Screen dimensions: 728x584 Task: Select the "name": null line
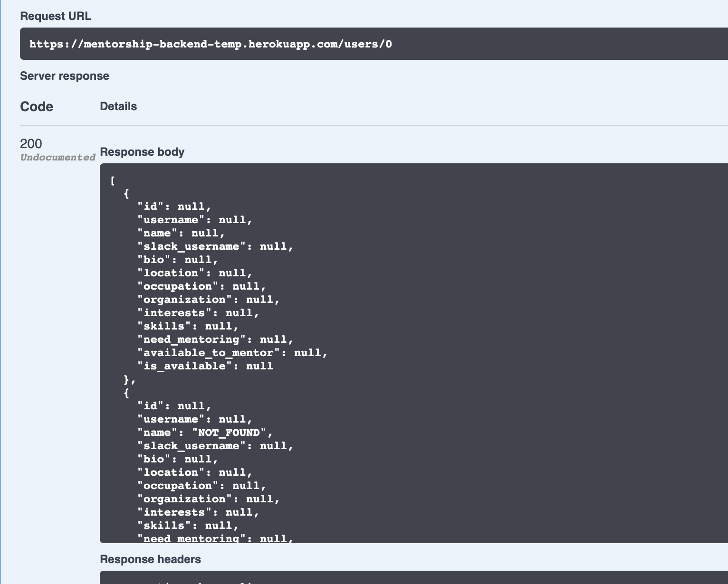pos(181,233)
